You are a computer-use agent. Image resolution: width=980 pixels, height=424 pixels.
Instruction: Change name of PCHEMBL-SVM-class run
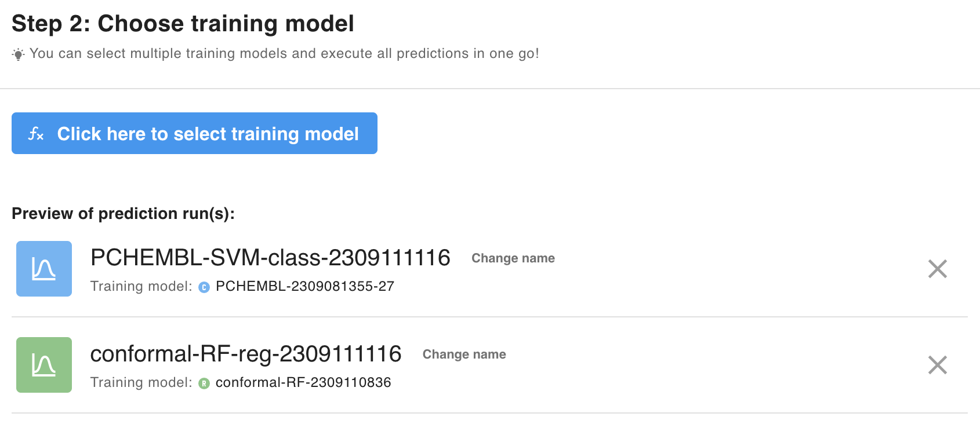coord(513,258)
